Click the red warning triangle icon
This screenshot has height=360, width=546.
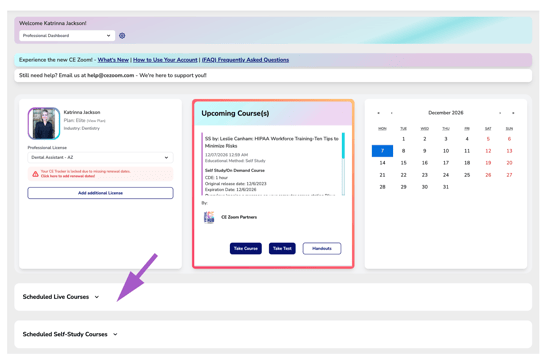click(x=35, y=174)
